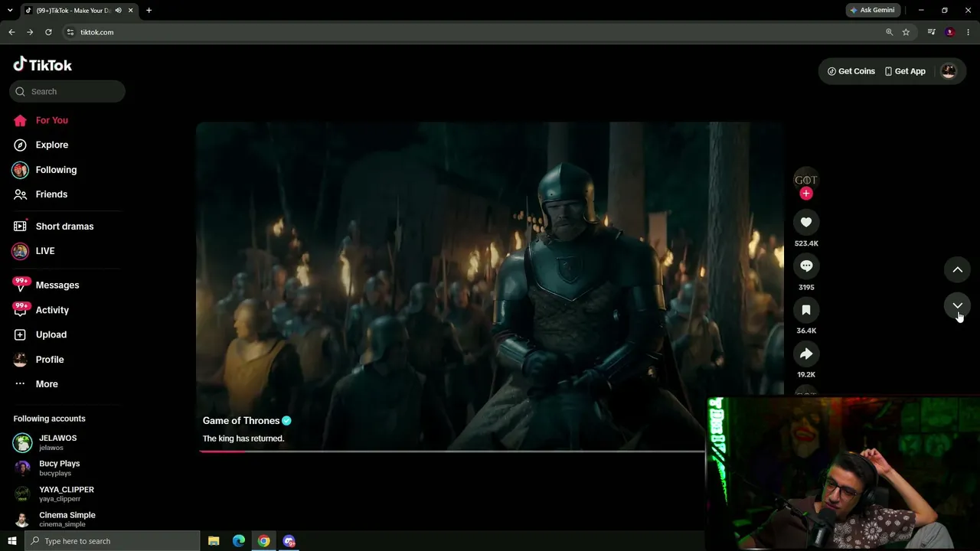Open Microsoft Edge from the taskbar
The image size is (980, 551).
(239, 541)
